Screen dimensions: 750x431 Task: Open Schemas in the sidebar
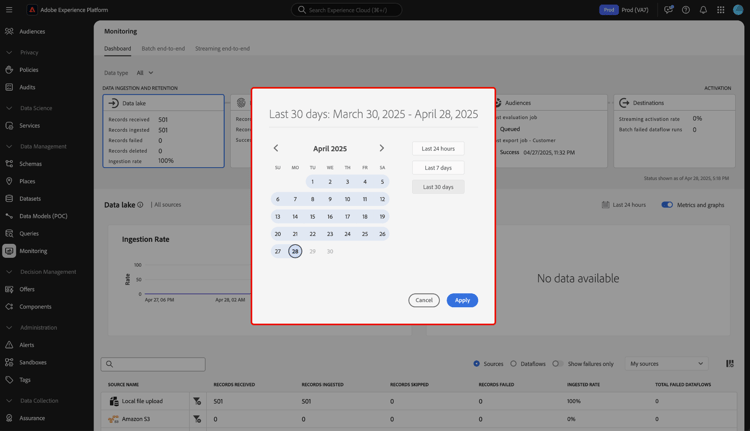click(31, 164)
